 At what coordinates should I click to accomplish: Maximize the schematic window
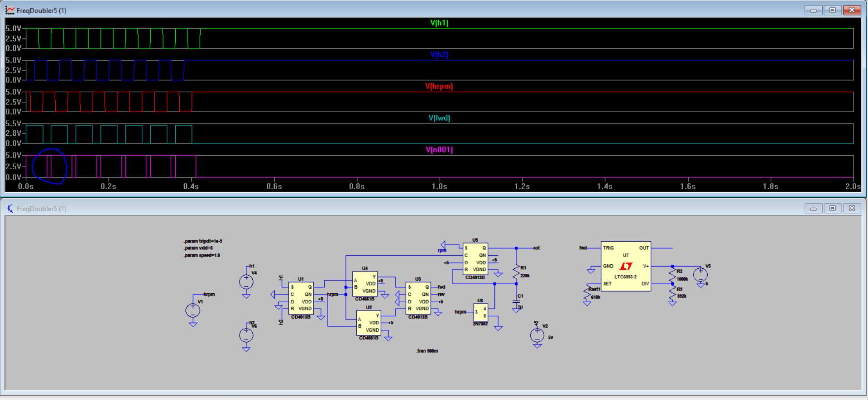[832, 208]
